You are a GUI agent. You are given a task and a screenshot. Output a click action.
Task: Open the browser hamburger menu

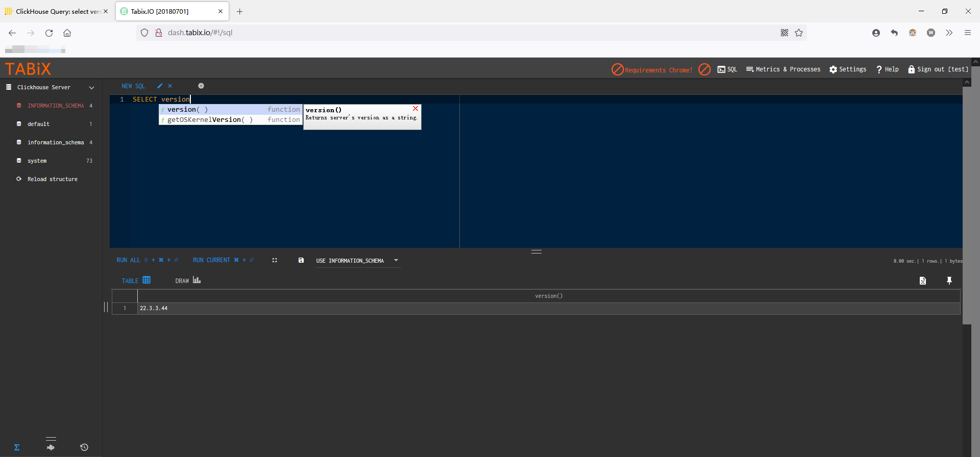[x=967, y=33]
